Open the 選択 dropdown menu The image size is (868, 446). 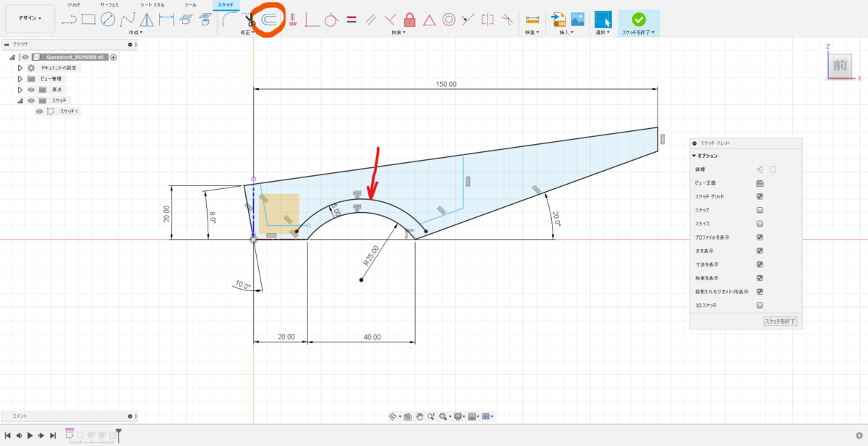click(603, 33)
